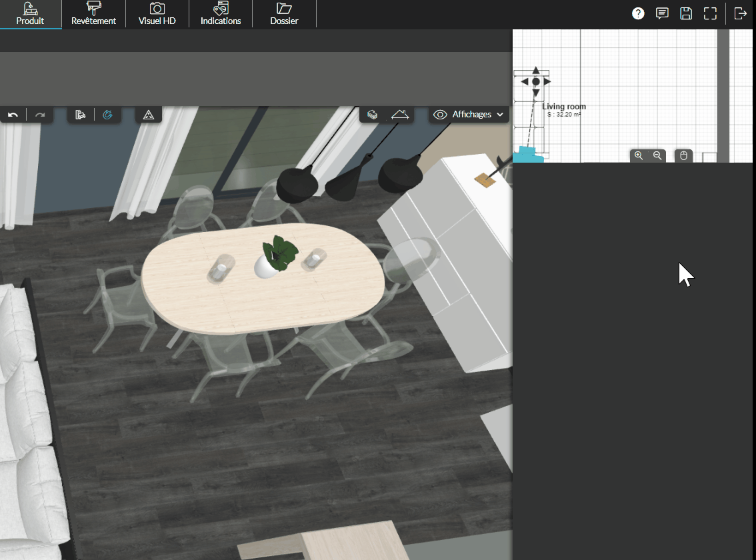
Task: Save the project with floppy disk icon
Action: coord(685,13)
